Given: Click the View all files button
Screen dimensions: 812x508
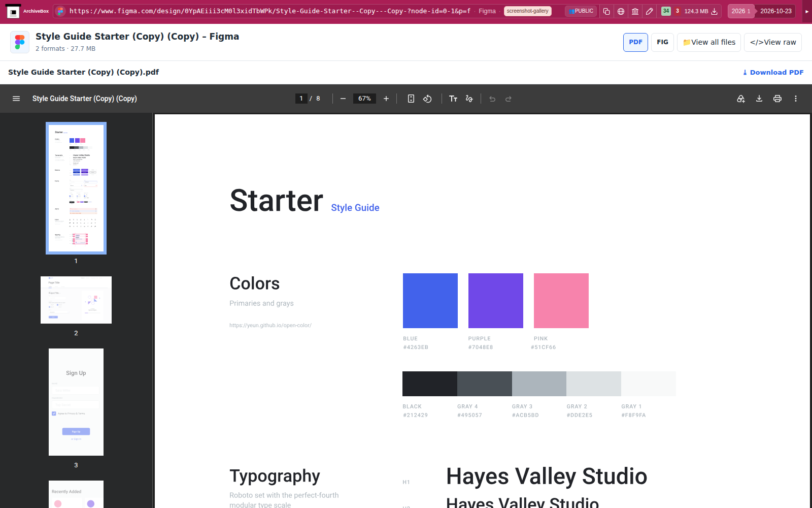Looking at the screenshot, I should tap(709, 42).
